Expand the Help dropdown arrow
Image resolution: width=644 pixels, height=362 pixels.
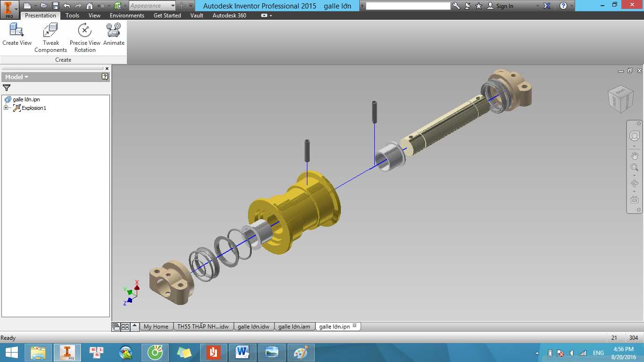pyautogui.click(x=572, y=6)
